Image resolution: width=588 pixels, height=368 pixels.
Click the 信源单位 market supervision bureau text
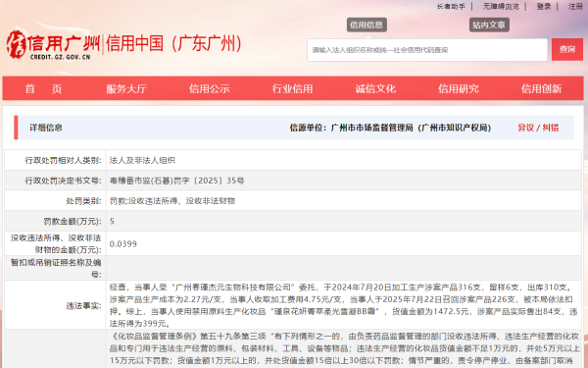coord(390,128)
